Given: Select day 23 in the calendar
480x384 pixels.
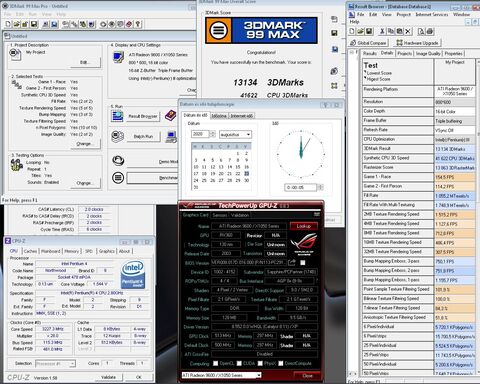Looking at the screenshot, I should [x=246, y=174].
